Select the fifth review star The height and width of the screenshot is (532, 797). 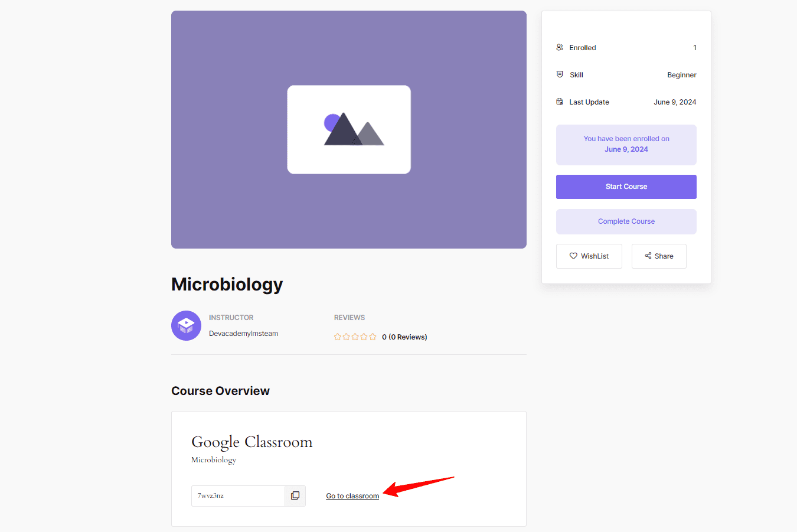[373, 337]
